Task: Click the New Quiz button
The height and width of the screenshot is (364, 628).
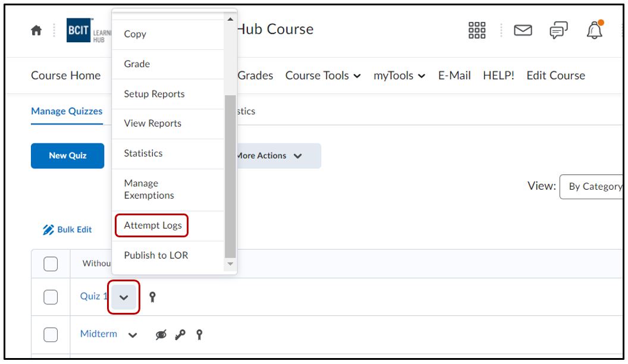Action: tap(67, 156)
